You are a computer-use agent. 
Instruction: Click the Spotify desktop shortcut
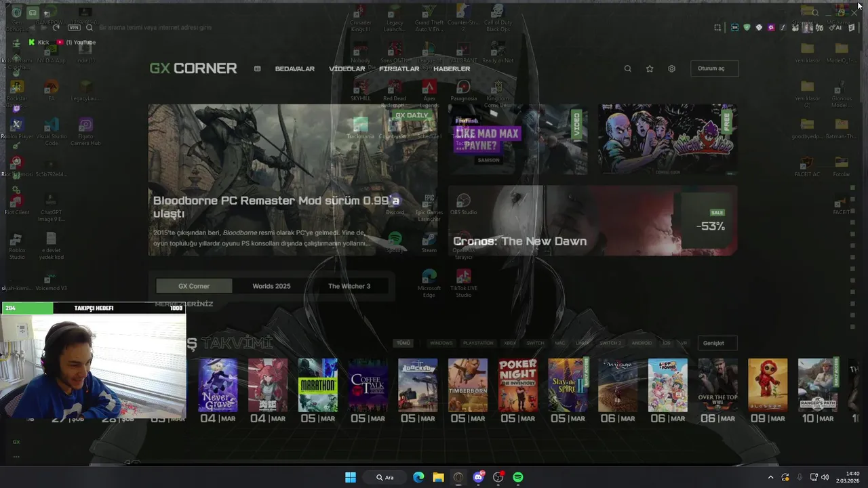[395, 243]
